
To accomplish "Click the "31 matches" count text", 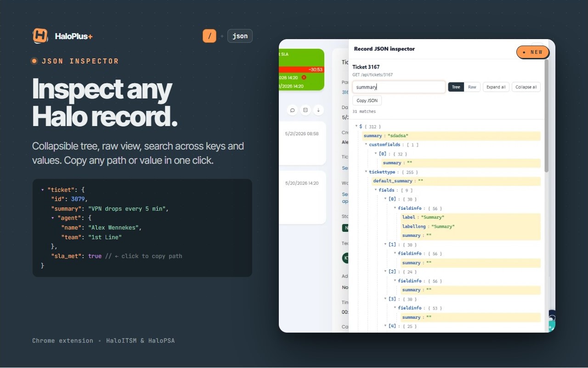I will [x=364, y=111].
